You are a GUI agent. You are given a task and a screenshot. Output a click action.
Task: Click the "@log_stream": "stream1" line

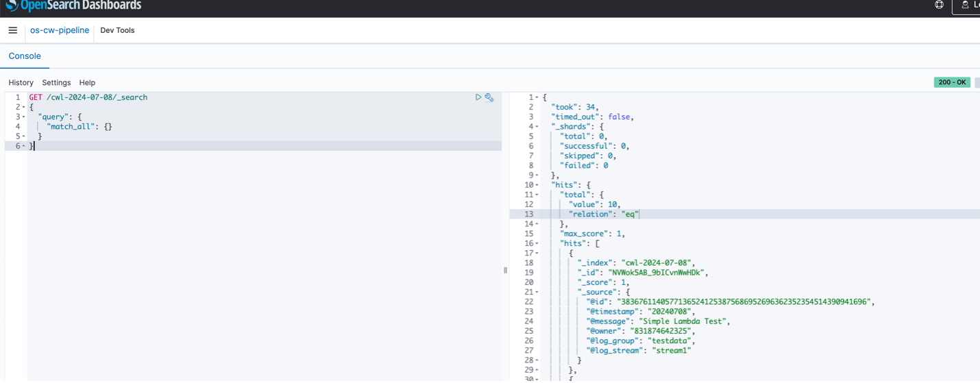(x=639, y=350)
